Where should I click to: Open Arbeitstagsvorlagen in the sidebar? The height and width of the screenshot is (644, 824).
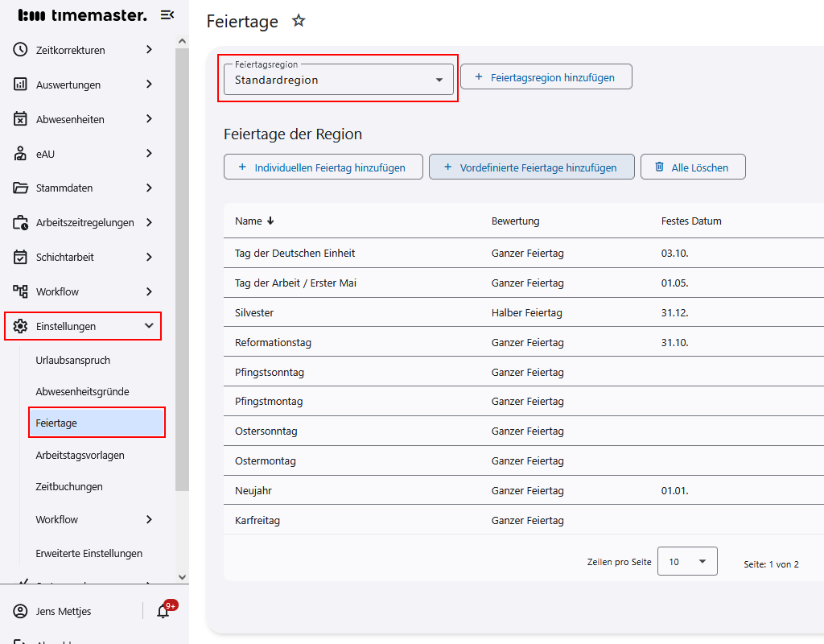pos(80,456)
